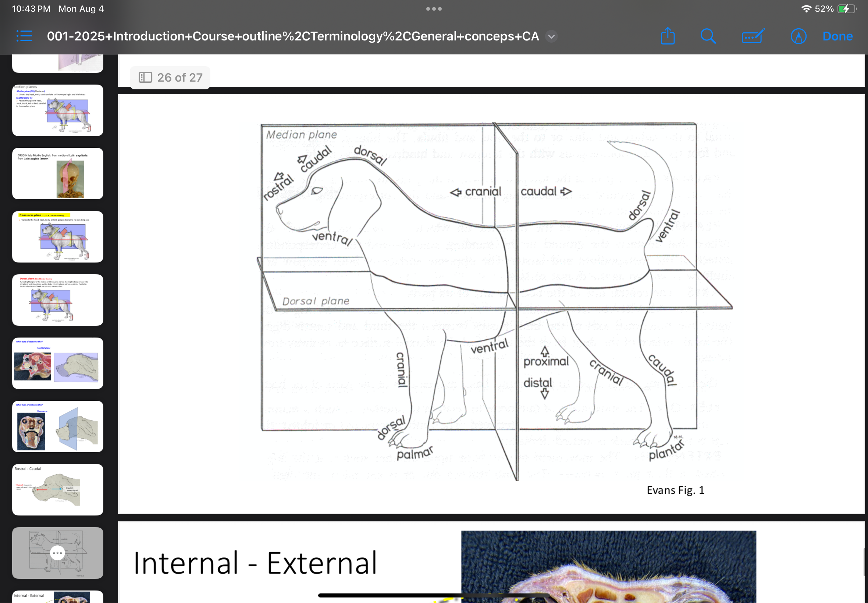Open the form-fill pencil icon
This screenshot has height=603, width=868.
[753, 36]
